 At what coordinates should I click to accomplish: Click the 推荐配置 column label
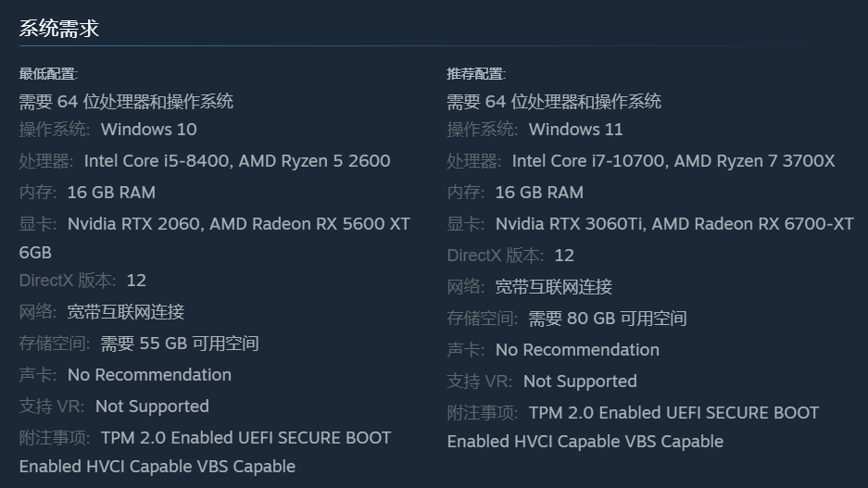(476, 74)
